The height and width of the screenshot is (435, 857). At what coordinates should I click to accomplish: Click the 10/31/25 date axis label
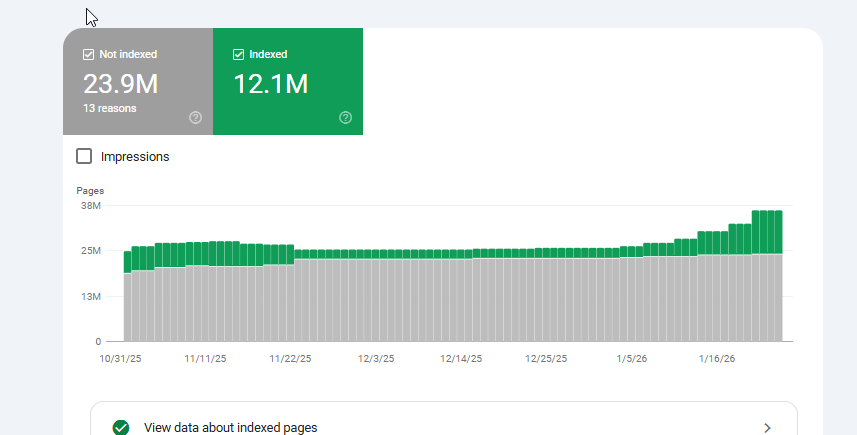click(x=120, y=359)
